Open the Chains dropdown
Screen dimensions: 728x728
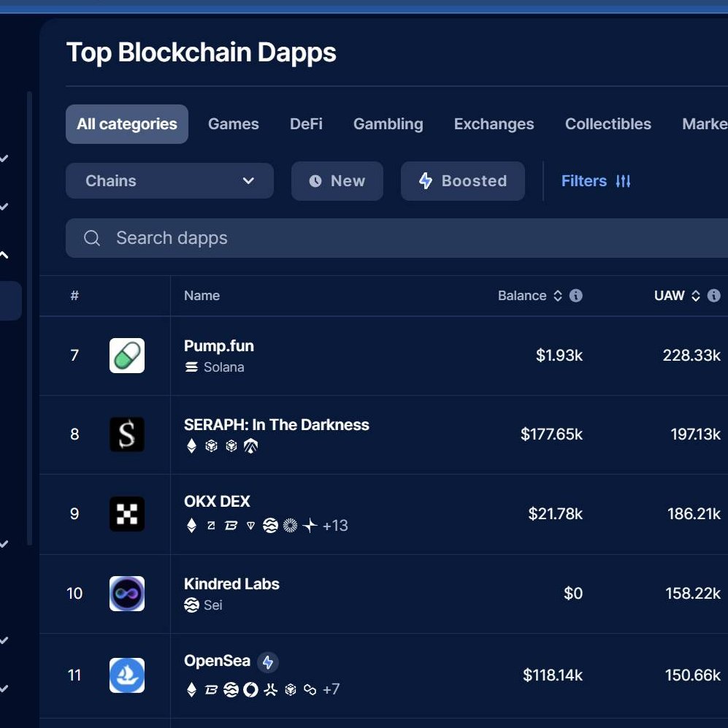pos(169,180)
